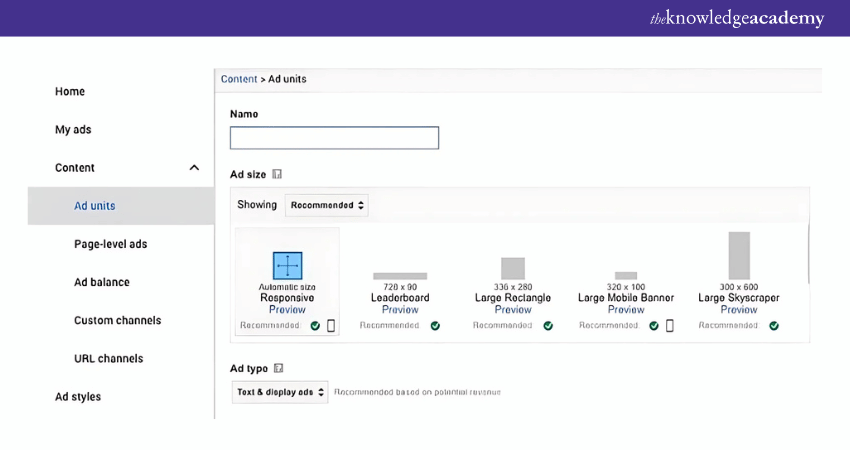
Task: Click the Content breadcrumb link
Action: click(x=239, y=79)
